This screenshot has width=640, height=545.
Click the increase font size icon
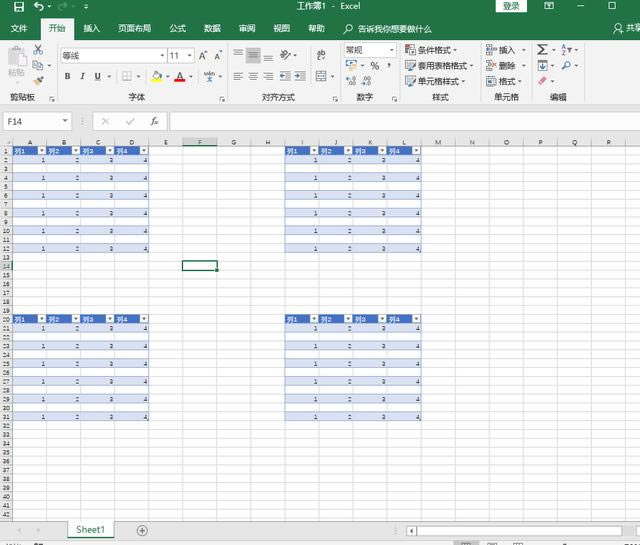(x=203, y=56)
